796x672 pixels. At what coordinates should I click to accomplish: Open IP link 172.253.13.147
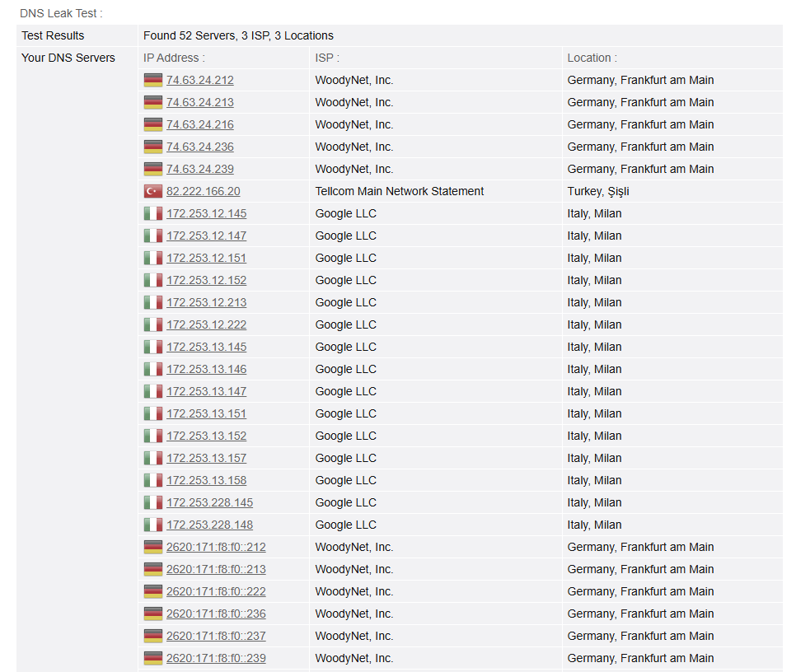pos(207,391)
